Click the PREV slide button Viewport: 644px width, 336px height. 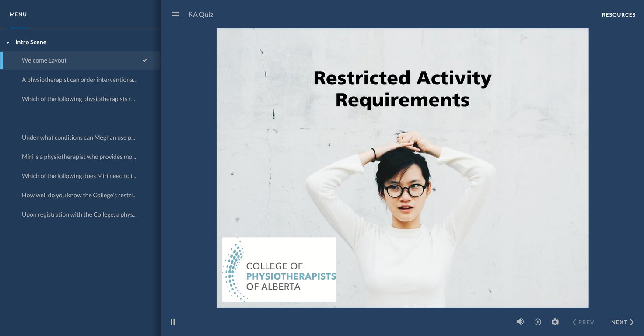point(583,322)
